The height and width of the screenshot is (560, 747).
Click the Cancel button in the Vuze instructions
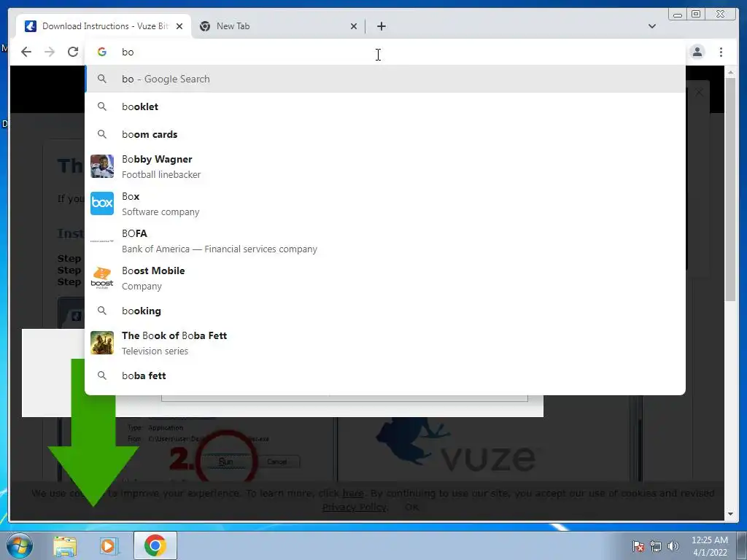[x=276, y=462]
